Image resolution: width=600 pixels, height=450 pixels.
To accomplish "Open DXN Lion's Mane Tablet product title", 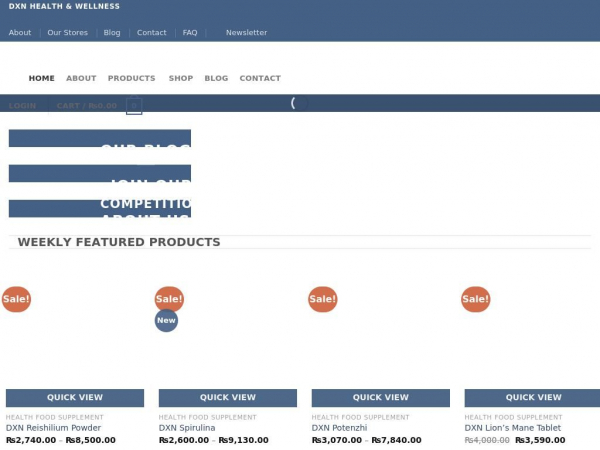I will (513, 428).
